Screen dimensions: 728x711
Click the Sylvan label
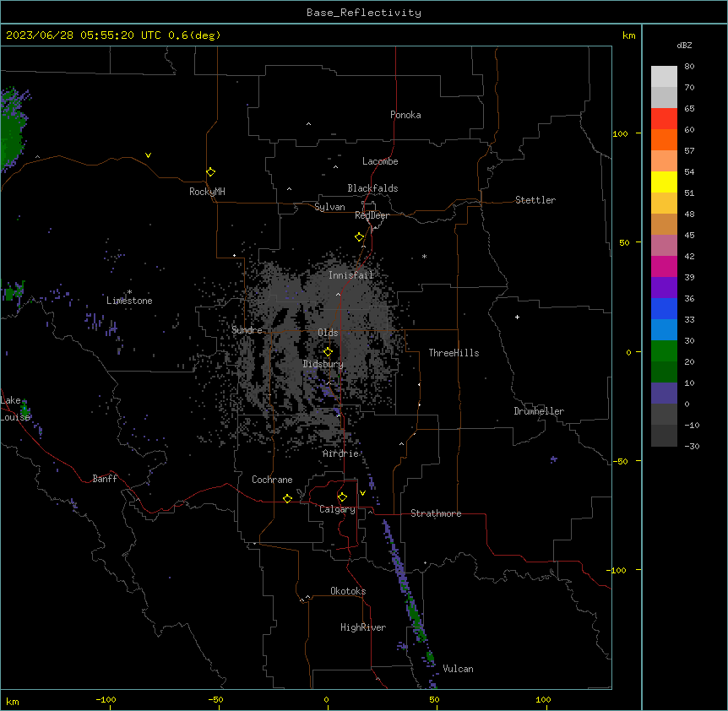click(329, 207)
